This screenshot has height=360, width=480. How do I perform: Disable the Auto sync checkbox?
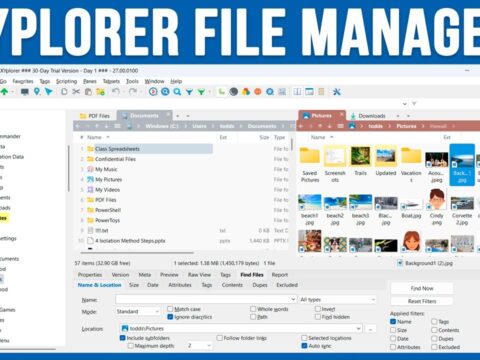coord(304,346)
